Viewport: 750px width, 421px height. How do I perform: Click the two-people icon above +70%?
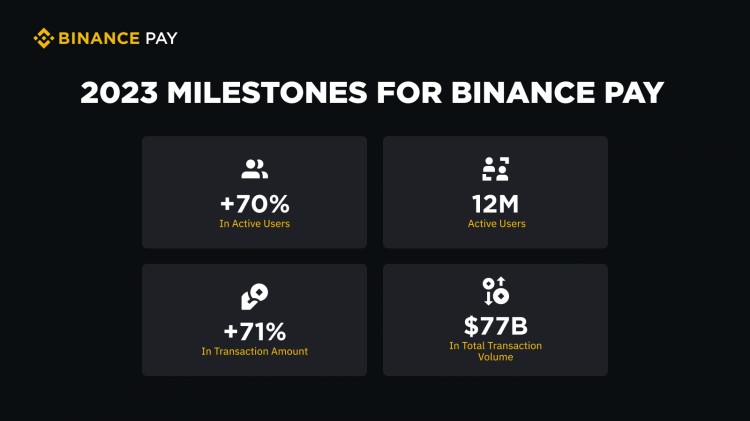[254, 169]
